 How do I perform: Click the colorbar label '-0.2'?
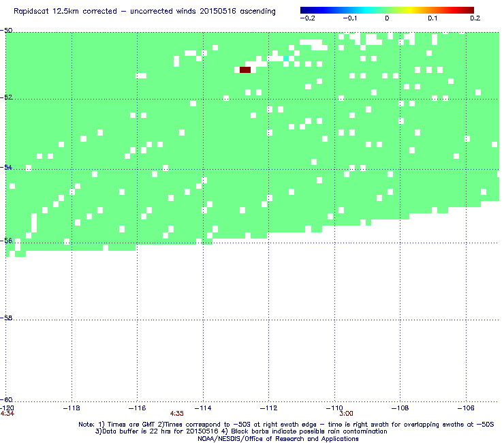308,18
